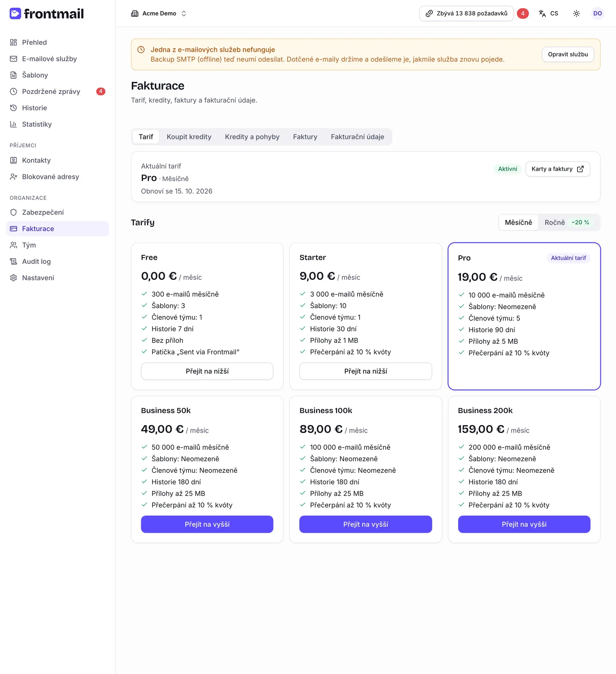Switch to Ročně billing period
The image size is (616, 674).
click(568, 222)
